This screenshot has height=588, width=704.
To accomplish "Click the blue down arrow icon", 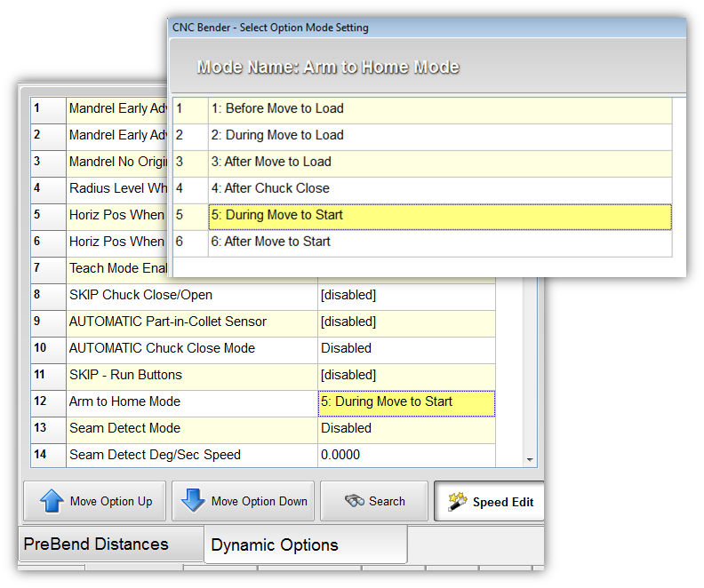I will [193, 502].
